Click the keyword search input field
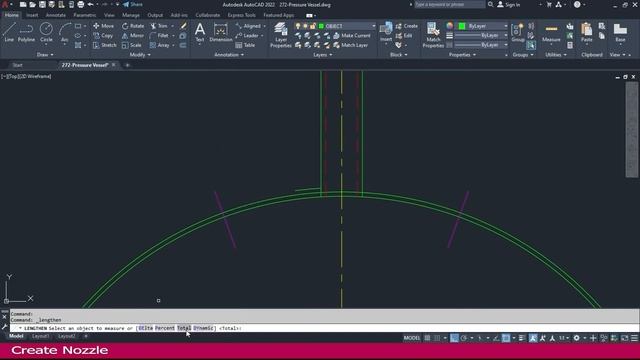 coord(450,4)
